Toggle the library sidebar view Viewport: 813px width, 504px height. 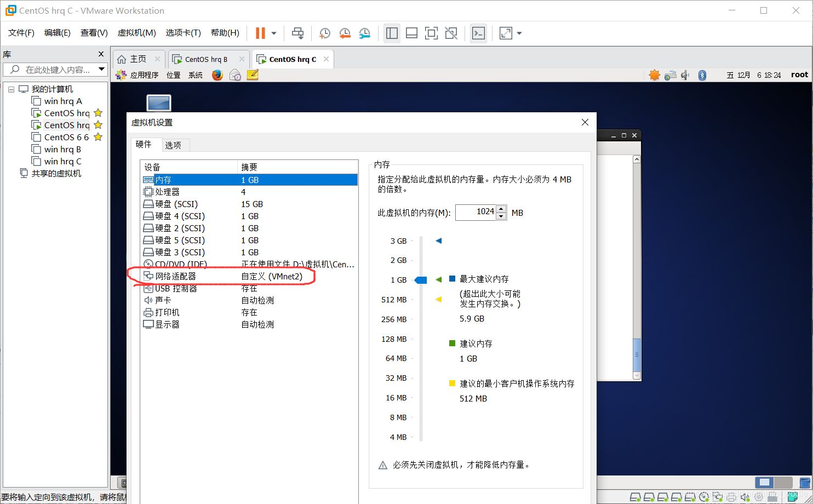(392, 33)
